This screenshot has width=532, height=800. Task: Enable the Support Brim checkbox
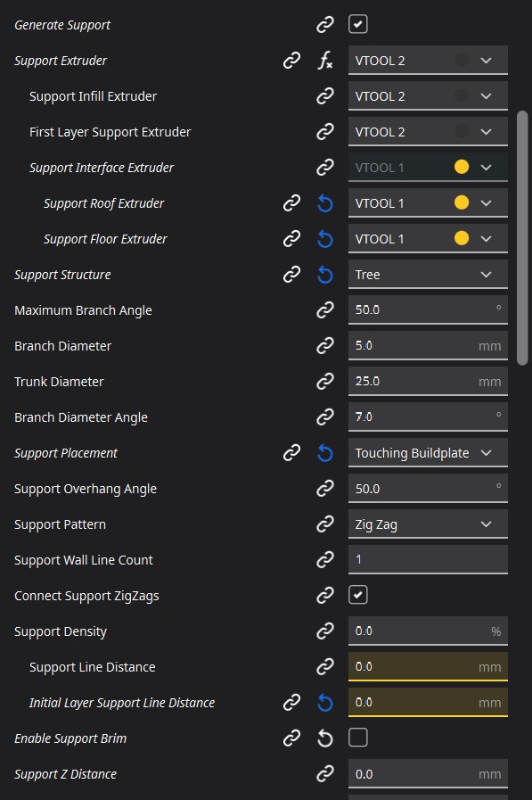coord(357,738)
